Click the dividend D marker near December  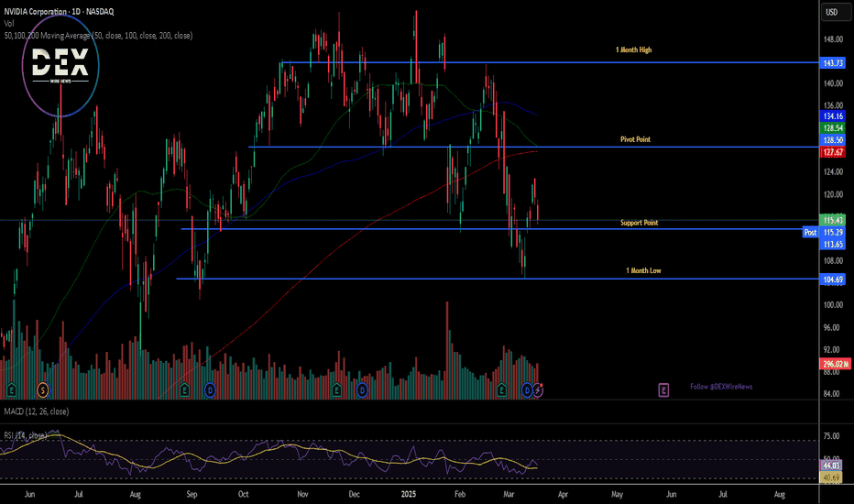click(x=362, y=390)
